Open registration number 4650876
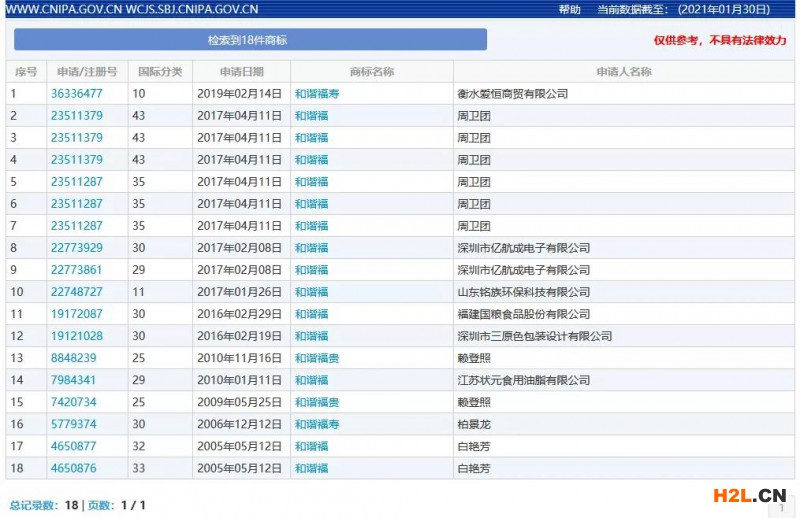 (74, 468)
